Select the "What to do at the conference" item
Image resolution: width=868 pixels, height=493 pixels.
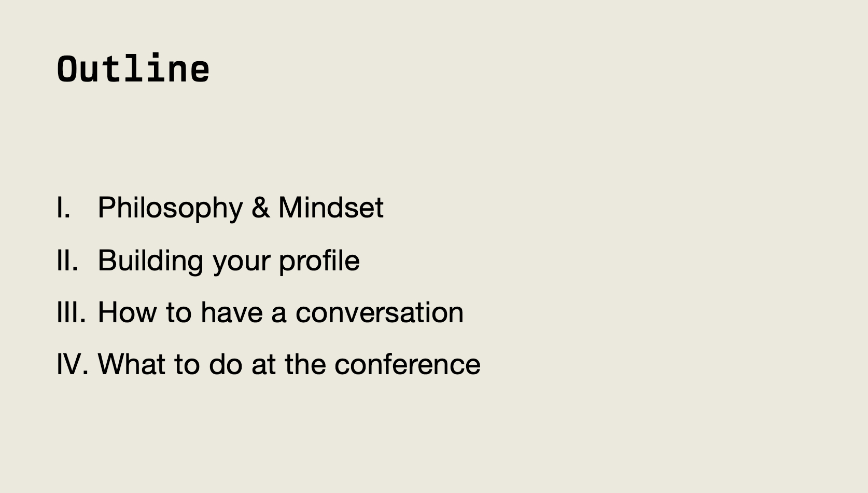tap(289, 364)
